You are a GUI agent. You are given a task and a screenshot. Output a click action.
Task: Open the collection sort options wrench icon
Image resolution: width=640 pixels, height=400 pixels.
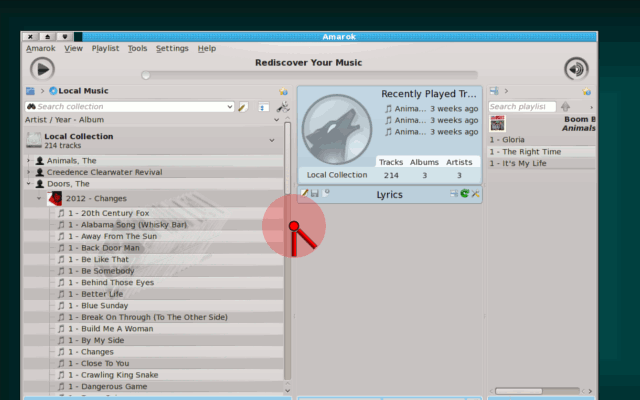[x=283, y=107]
